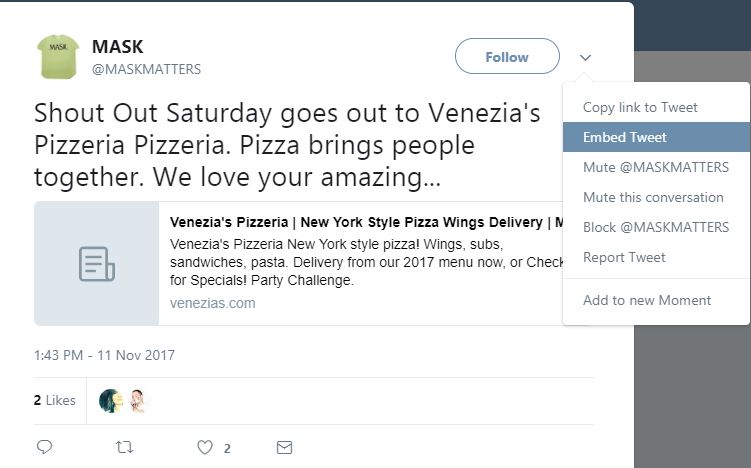Screen dimensions: 751x468
Task: Click the reply speech bubble icon
Action: [x=44, y=447]
